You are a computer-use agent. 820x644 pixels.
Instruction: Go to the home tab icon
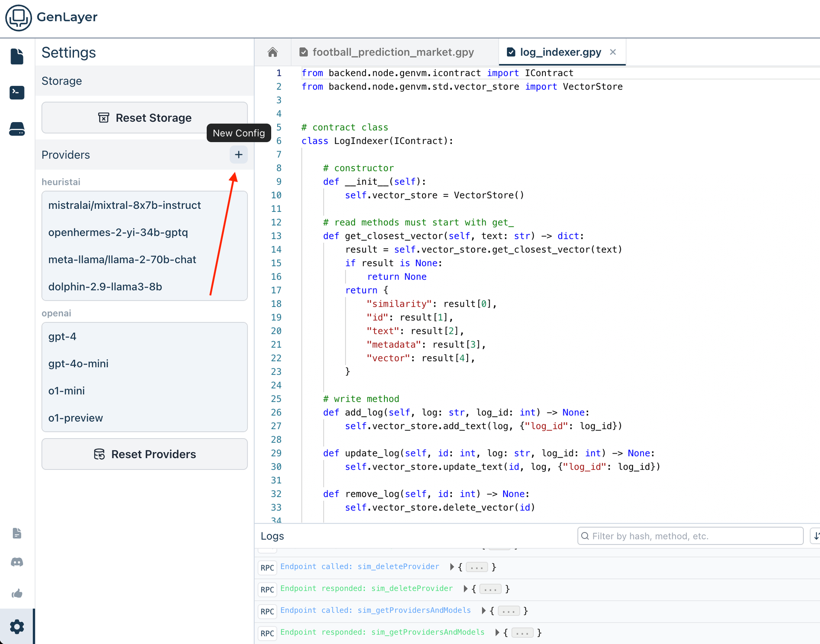[x=272, y=52]
